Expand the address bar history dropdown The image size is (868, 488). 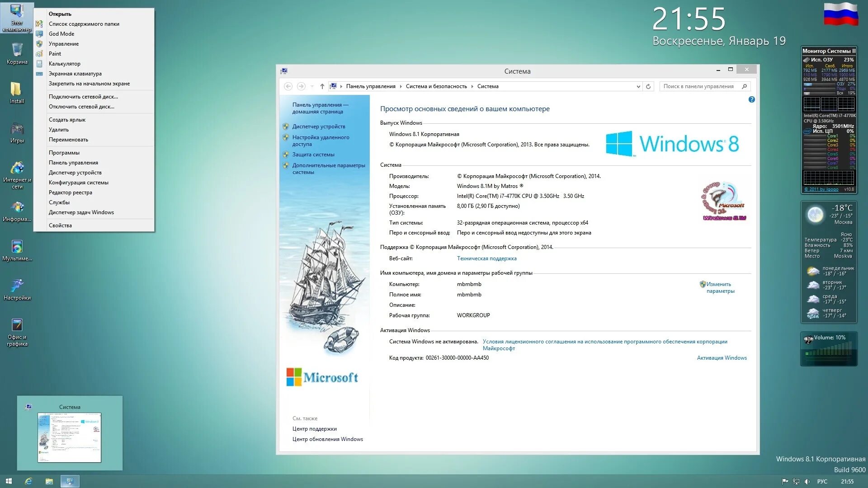tap(638, 86)
